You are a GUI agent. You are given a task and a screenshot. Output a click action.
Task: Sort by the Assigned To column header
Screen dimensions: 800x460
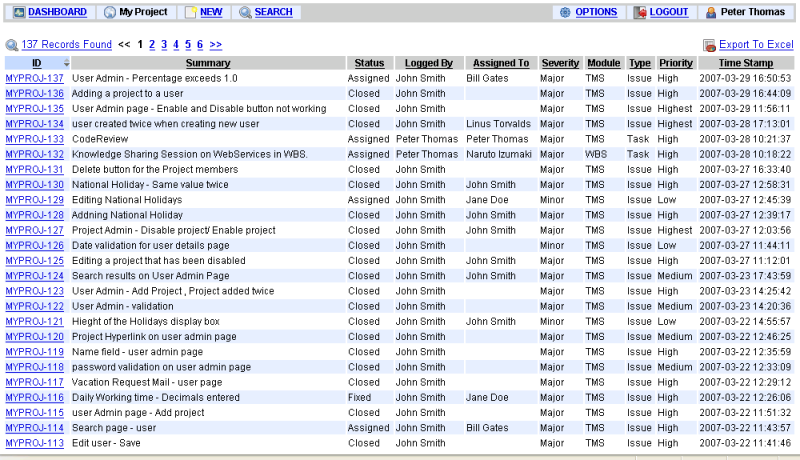tap(501, 63)
